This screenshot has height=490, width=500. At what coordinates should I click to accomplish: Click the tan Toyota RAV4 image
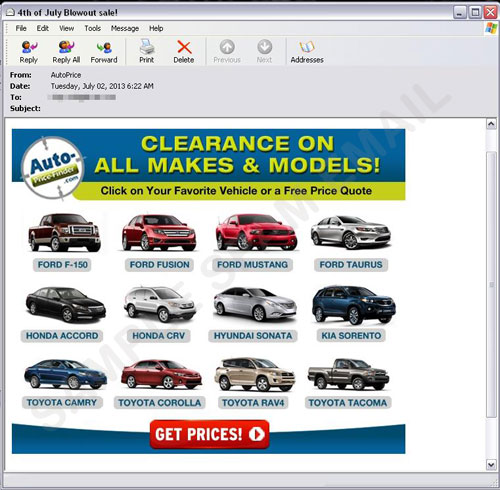coord(255,374)
